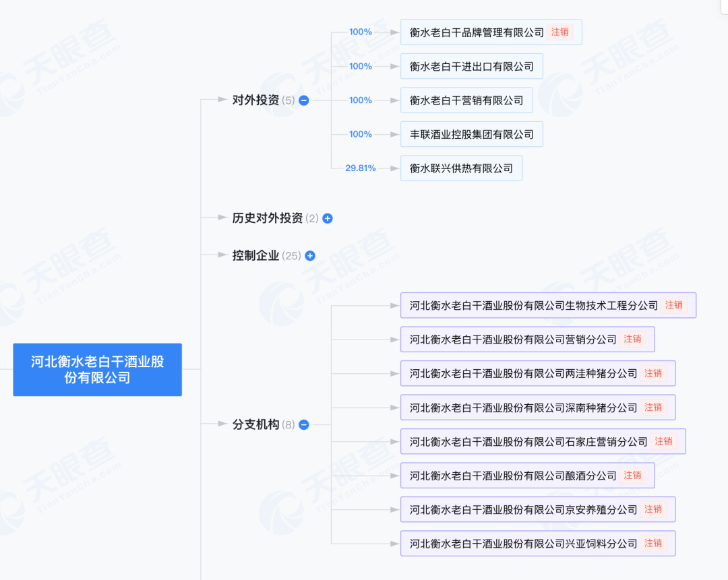Click 注销 tag on 石家庄营销分公司
This screenshot has height=580, width=728.
pos(663,441)
